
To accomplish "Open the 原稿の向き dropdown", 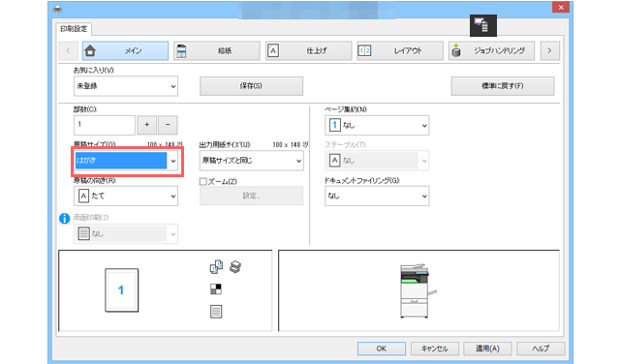I will coord(126,196).
